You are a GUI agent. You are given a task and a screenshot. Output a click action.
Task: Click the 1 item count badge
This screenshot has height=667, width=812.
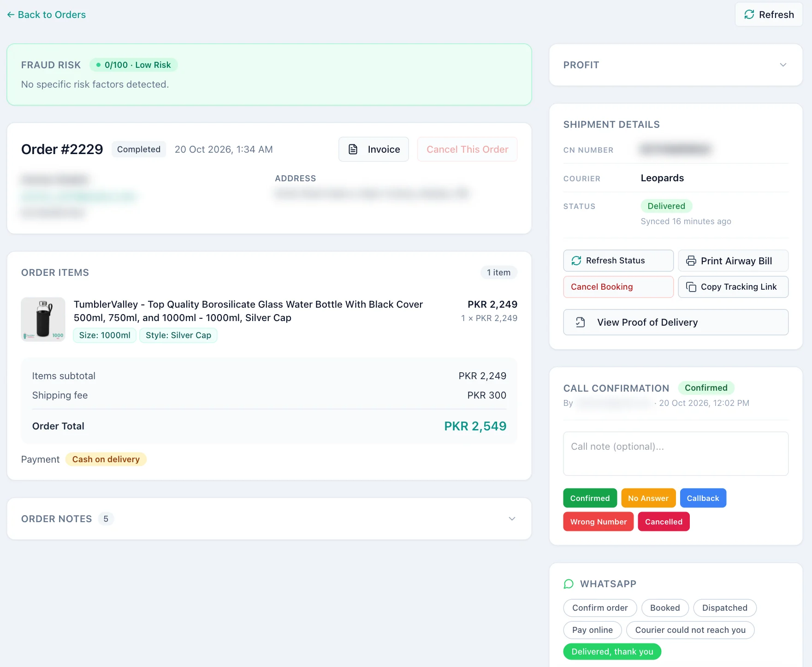498,273
